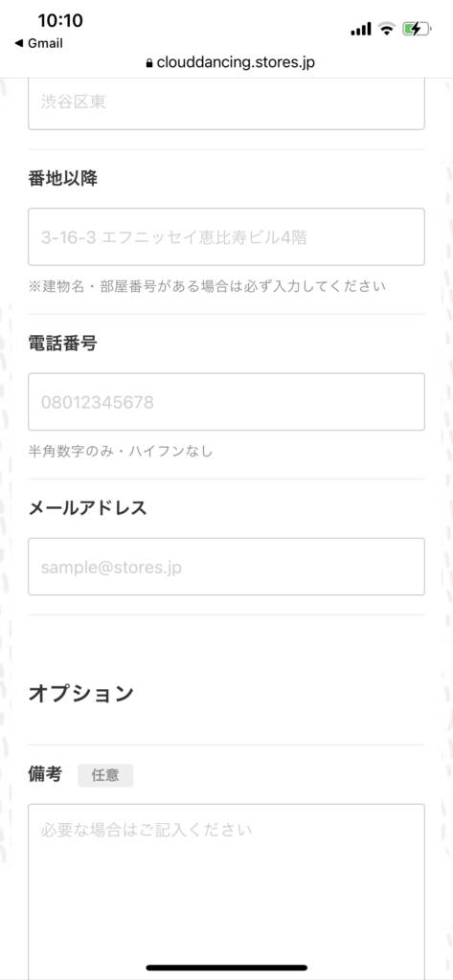Viewport: 453px width, 980px height.
Task: Tap the lock icon beside the URL
Action: click(148, 62)
